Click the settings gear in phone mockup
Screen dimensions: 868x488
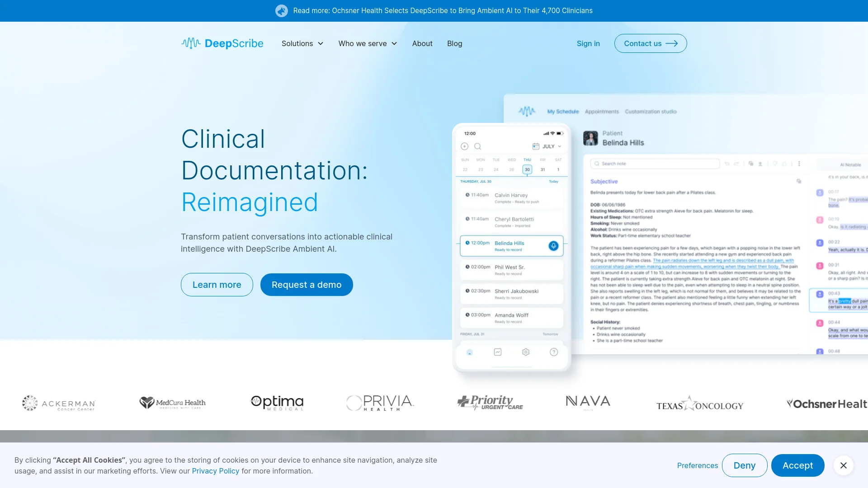point(526,352)
